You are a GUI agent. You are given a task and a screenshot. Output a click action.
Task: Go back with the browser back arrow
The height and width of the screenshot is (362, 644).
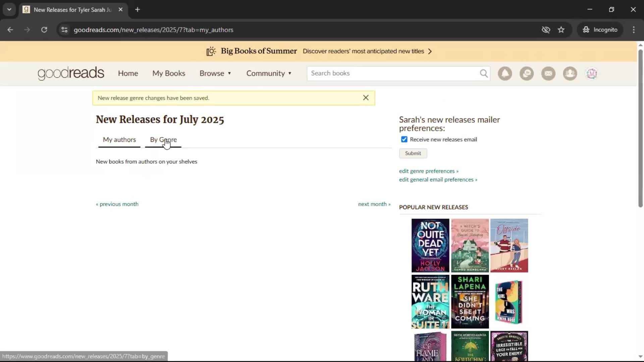[10, 29]
